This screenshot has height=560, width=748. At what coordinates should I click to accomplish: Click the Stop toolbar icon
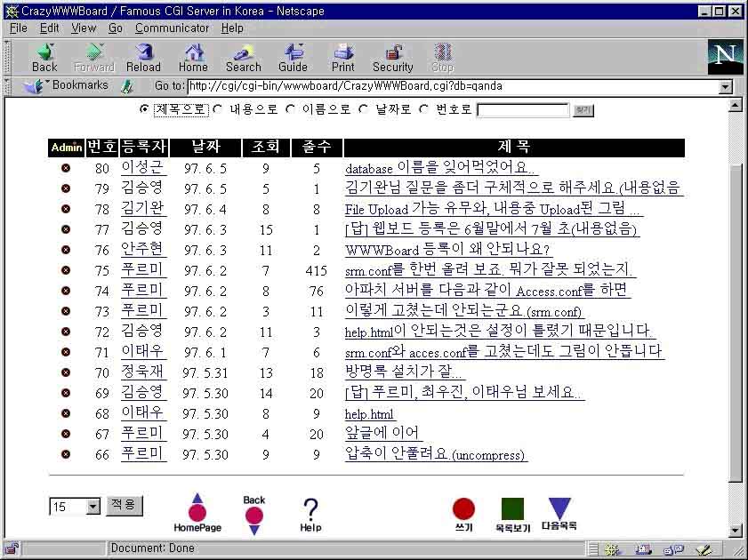[x=443, y=58]
